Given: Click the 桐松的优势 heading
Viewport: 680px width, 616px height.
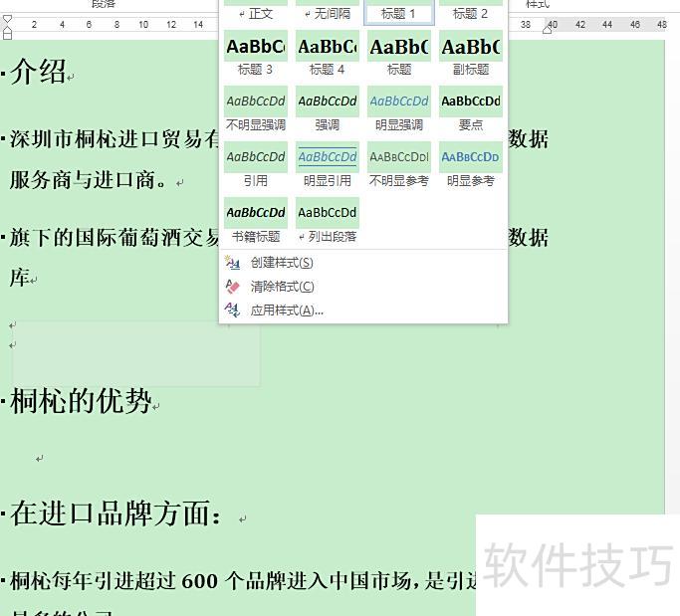Looking at the screenshot, I should 81,401.
